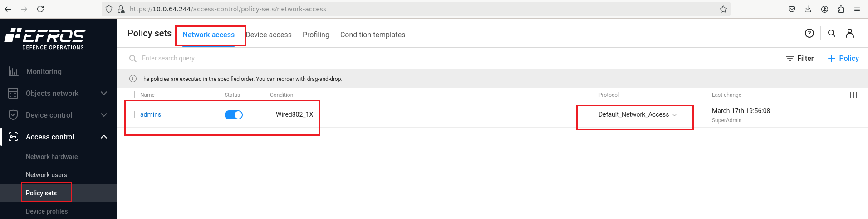Image resolution: width=868 pixels, height=219 pixels.
Task: Open the admins policy link
Action: point(151,114)
